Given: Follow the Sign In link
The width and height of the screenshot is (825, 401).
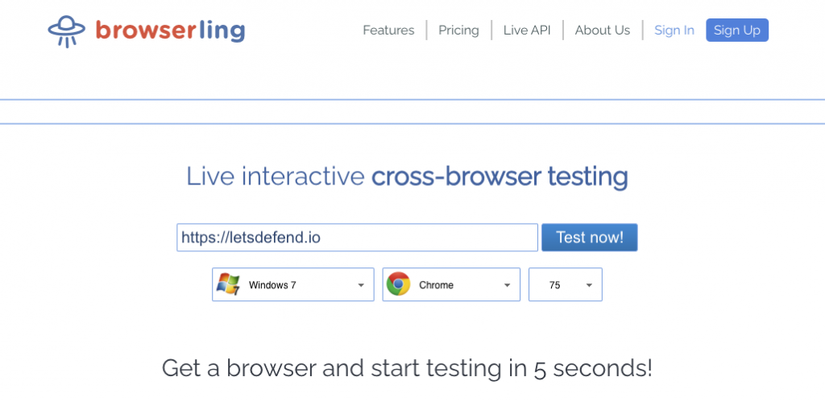Looking at the screenshot, I should click(674, 31).
